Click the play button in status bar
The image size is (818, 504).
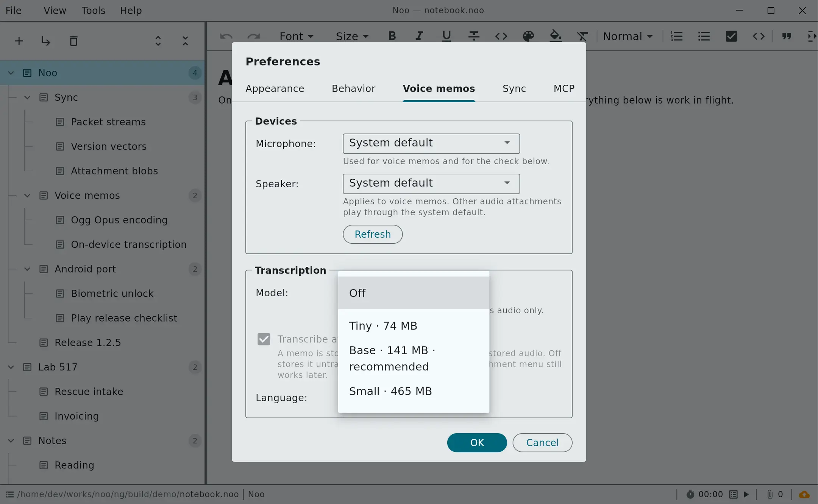(x=746, y=495)
